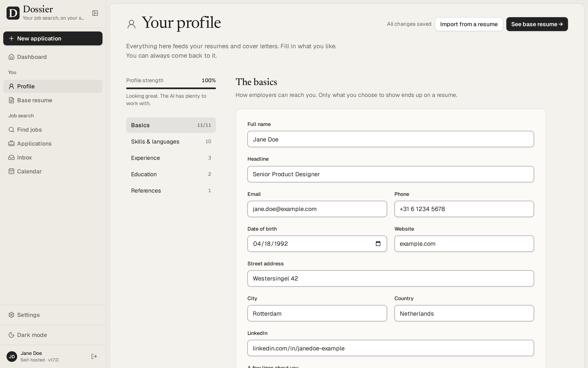Focus the Full name field
This screenshot has width=588, height=368.
[x=390, y=139]
